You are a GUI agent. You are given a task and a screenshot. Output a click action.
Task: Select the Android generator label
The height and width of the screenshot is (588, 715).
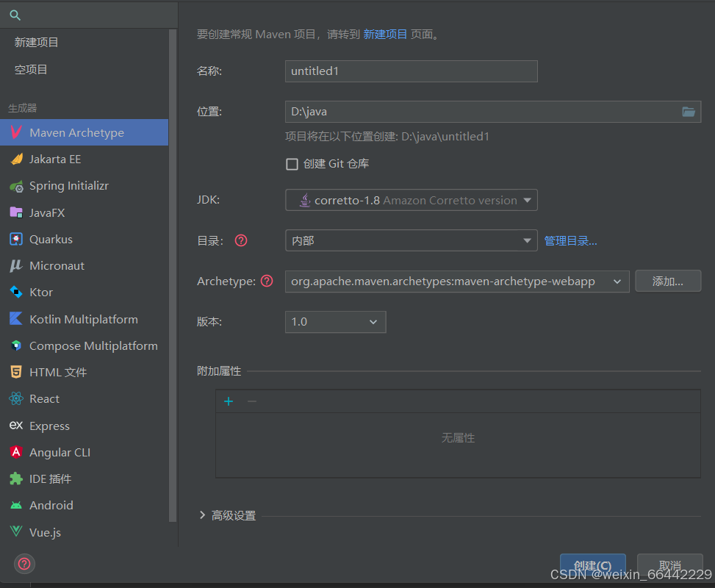coord(51,506)
